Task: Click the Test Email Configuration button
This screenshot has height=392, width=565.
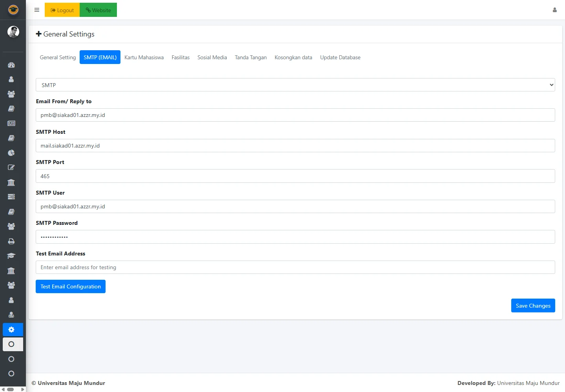Action: 71,286
